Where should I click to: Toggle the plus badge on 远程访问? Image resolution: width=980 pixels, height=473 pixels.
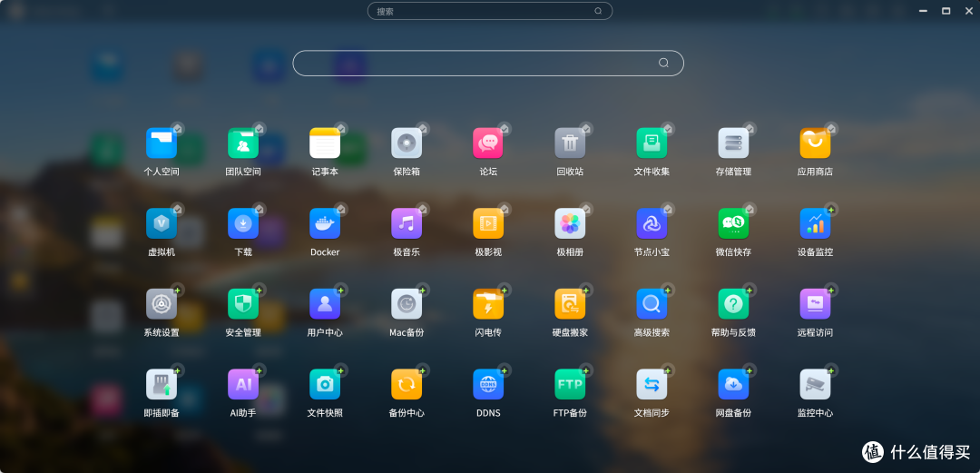830,291
